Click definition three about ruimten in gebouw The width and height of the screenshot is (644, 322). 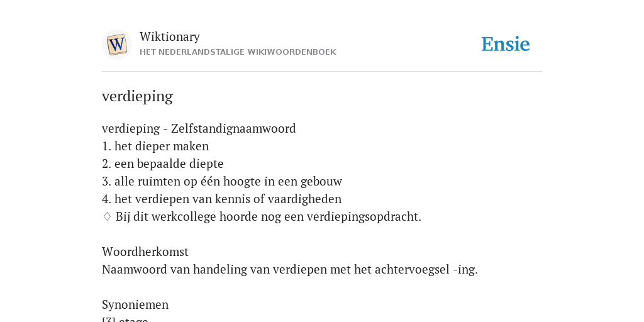tap(222, 182)
